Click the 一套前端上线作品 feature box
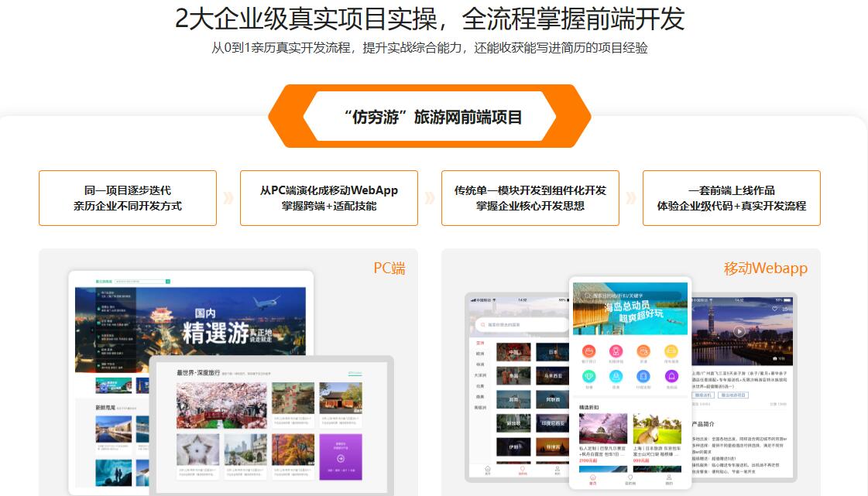 tap(732, 198)
